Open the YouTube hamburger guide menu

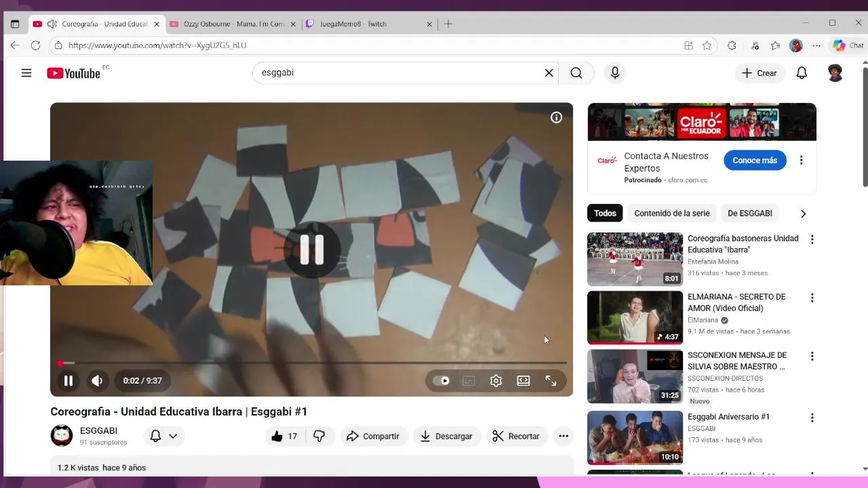pyautogui.click(x=26, y=73)
